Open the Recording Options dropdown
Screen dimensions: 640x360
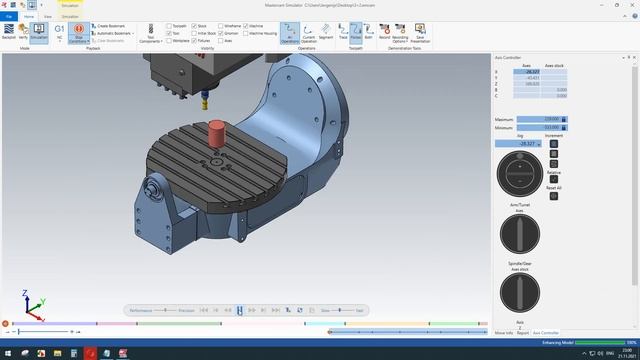point(400,33)
